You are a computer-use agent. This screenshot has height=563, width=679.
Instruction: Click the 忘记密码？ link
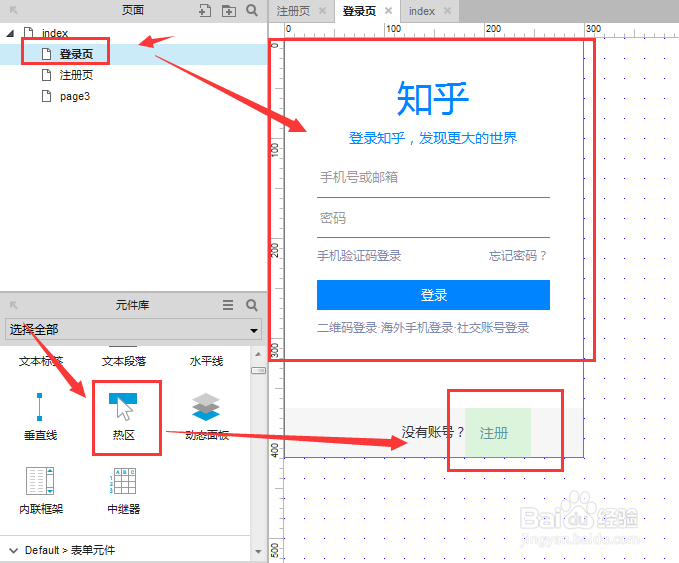(x=518, y=256)
